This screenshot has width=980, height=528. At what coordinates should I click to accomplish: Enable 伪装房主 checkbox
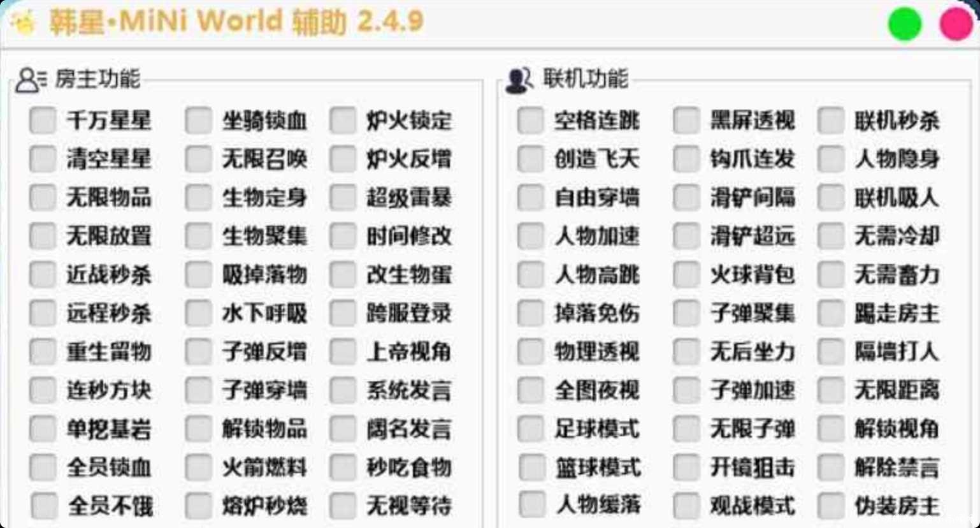832,506
